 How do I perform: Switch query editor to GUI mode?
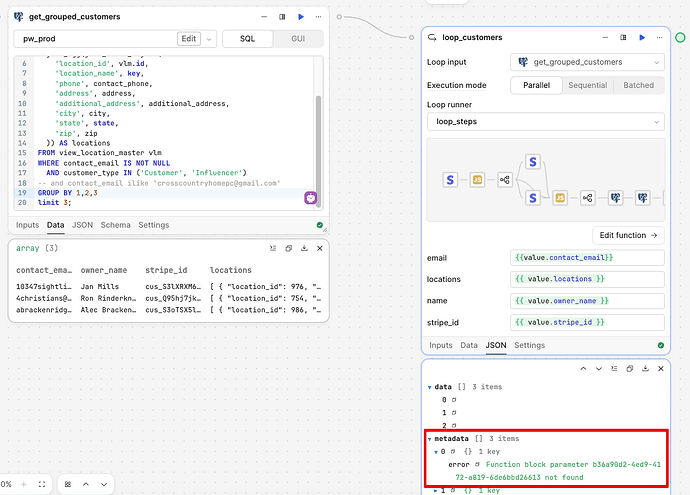pyautogui.click(x=298, y=39)
